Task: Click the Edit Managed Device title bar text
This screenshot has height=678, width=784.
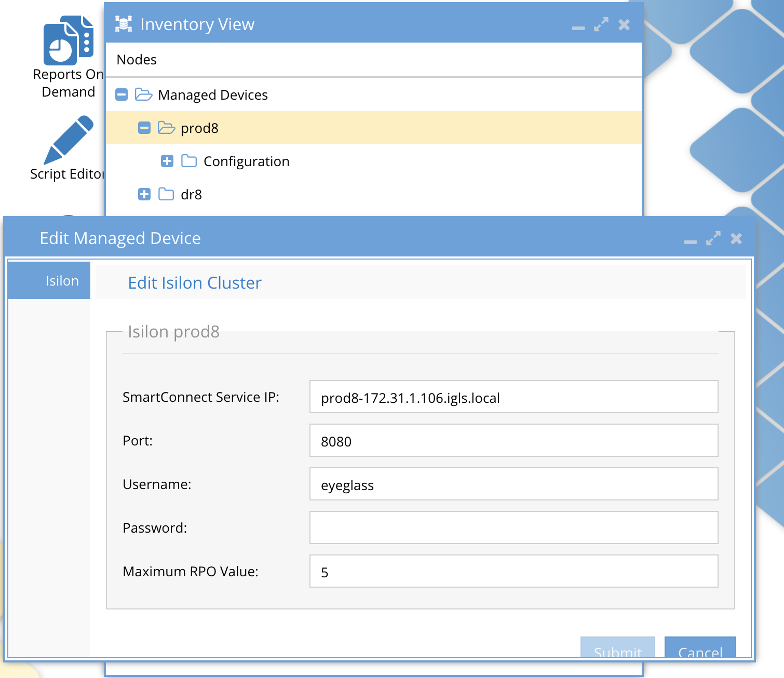Action: (120, 238)
